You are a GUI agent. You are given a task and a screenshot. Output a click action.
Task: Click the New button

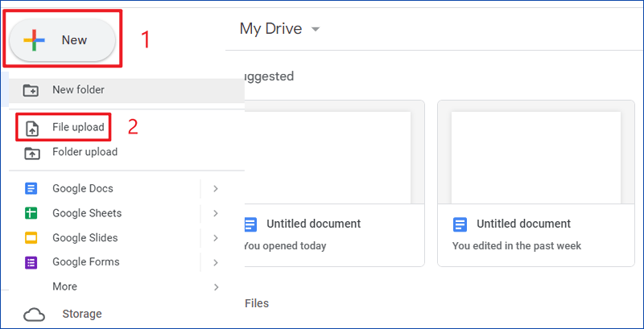point(63,40)
